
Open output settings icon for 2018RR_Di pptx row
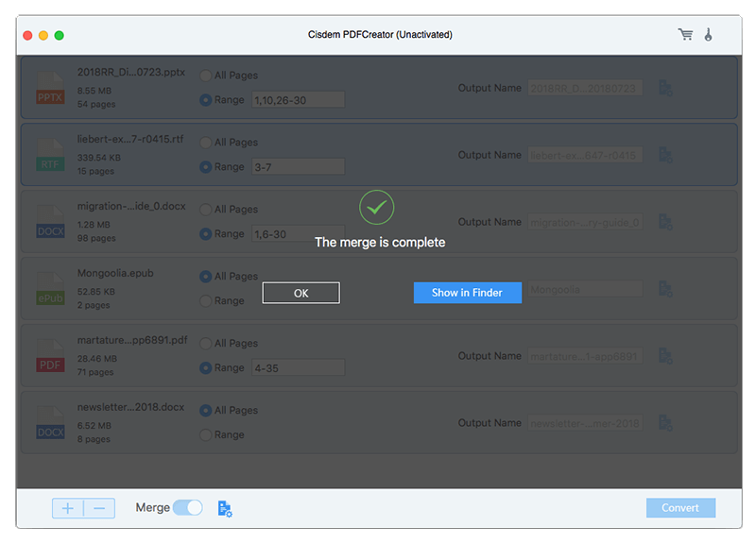tap(665, 88)
